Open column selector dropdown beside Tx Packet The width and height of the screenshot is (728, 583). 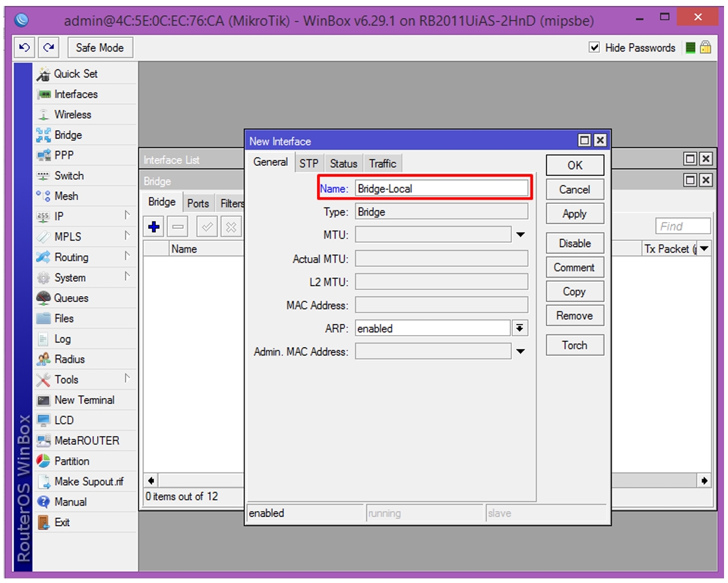(704, 249)
